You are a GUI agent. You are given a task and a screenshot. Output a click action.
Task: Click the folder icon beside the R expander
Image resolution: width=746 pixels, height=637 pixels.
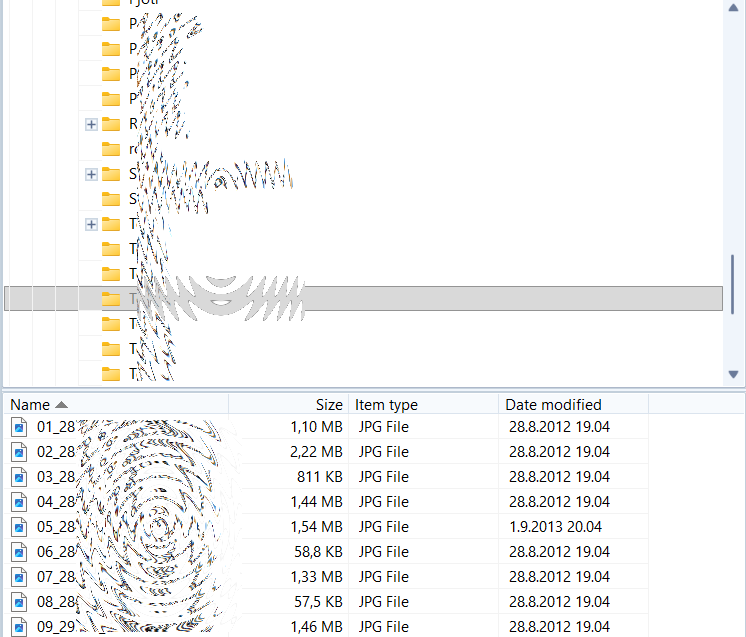pyautogui.click(x=111, y=124)
